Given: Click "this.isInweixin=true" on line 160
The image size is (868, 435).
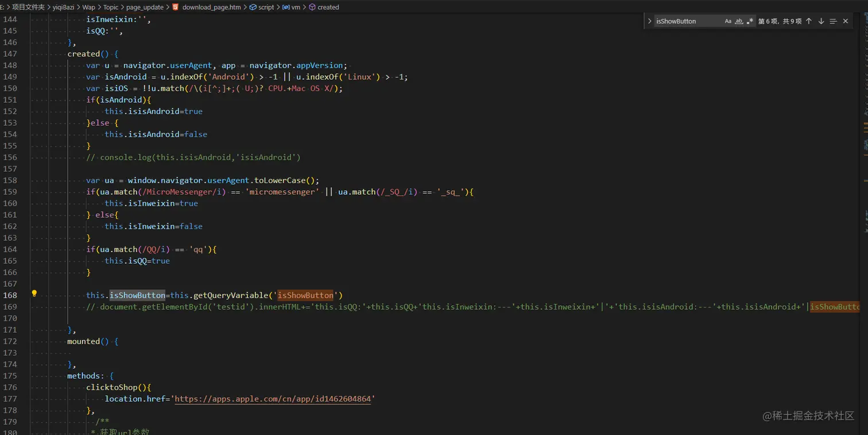Looking at the screenshot, I should pyautogui.click(x=152, y=203).
